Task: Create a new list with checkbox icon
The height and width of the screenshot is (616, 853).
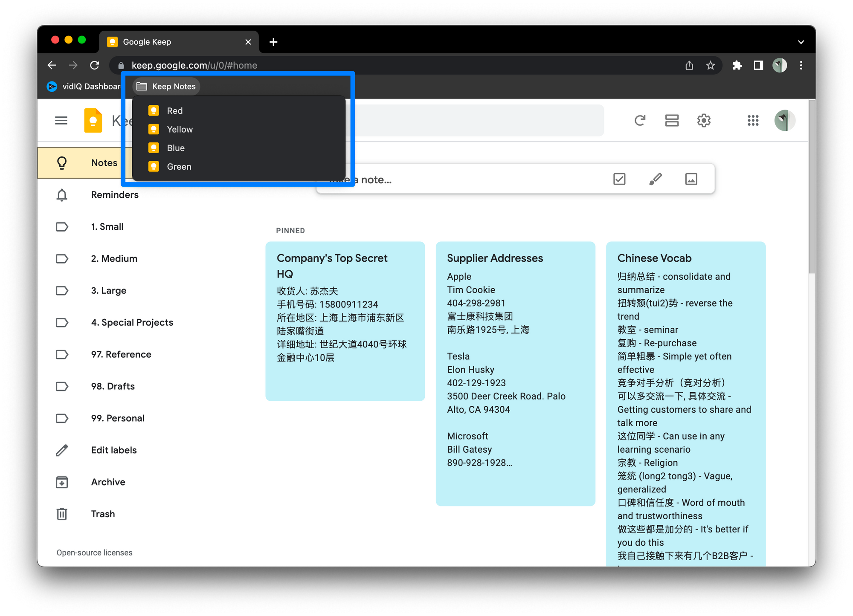Action: point(619,179)
